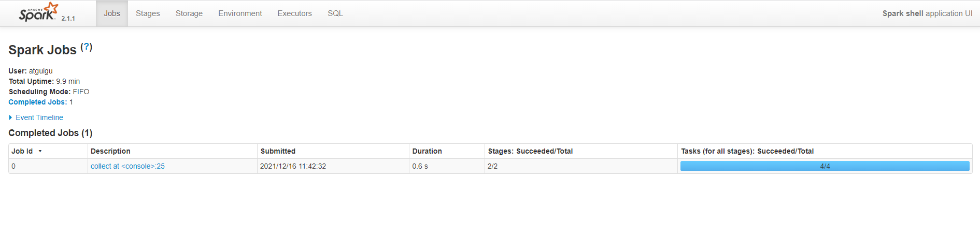This screenshot has width=980, height=239.
Task: Click the 2.1.1 version label
Action: pos(68,18)
